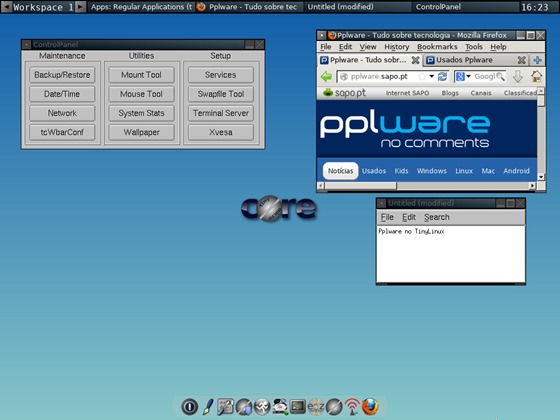
Task: Switch to previous workspace with left arrow
Action: [x=6, y=7]
